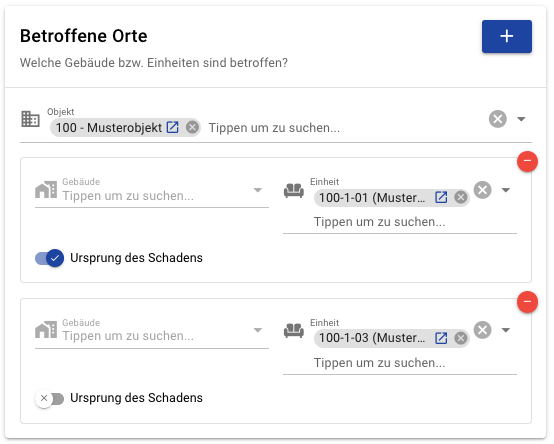This screenshot has width=554, height=444.
Task: Clear the entire Objekt field
Action: [x=498, y=119]
